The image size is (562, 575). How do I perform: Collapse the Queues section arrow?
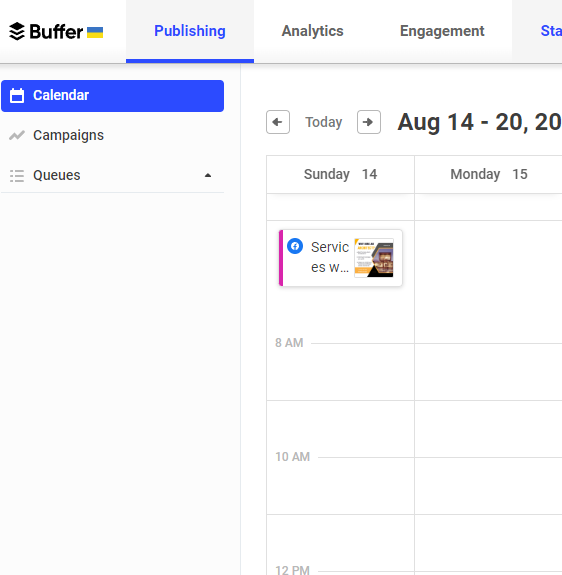click(208, 175)
